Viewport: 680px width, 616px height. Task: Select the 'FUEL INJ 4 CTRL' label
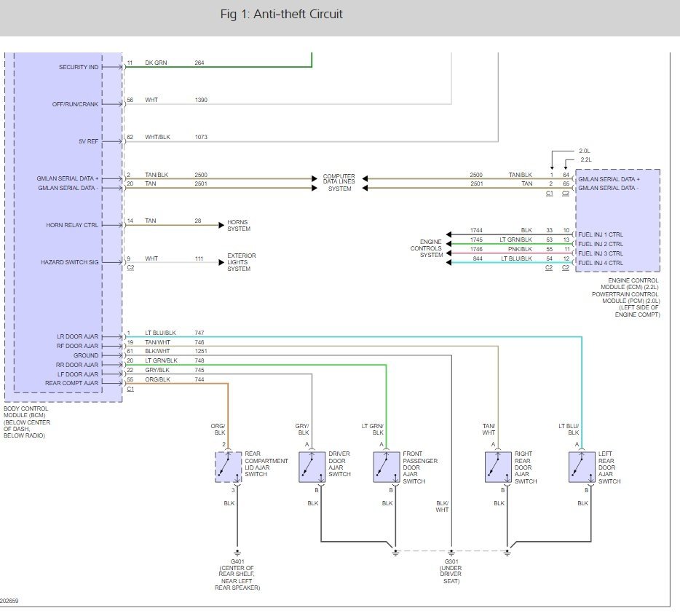pos(601,263)
